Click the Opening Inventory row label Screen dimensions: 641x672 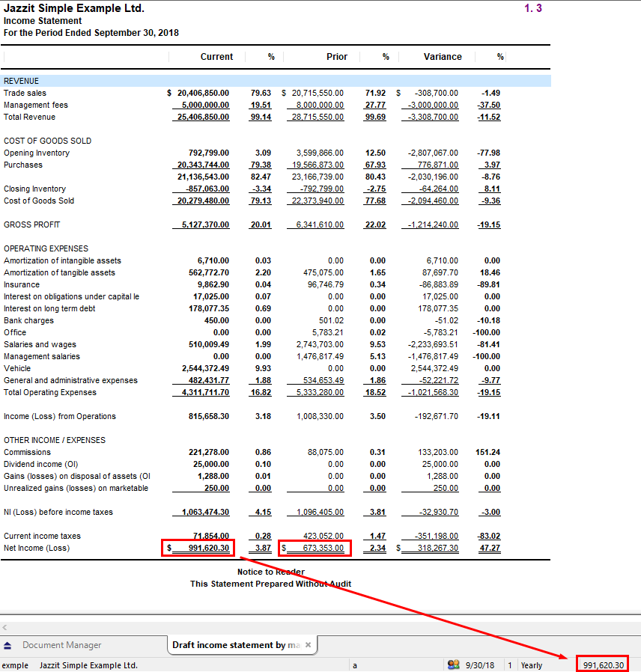37,153
